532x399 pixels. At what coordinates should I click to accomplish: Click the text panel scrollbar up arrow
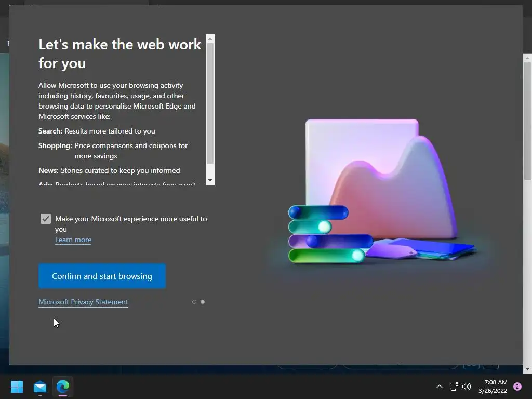point(210,39)
